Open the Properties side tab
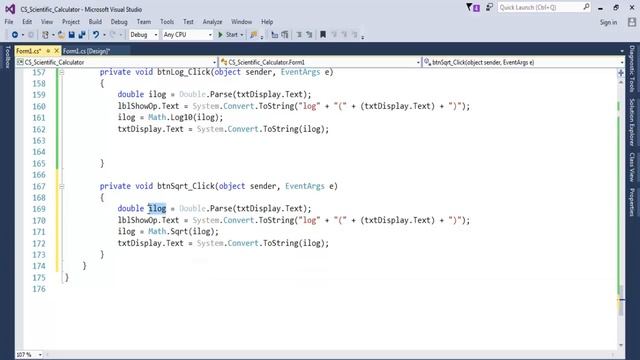Screen dimensions: 640x360 [632, 202]
